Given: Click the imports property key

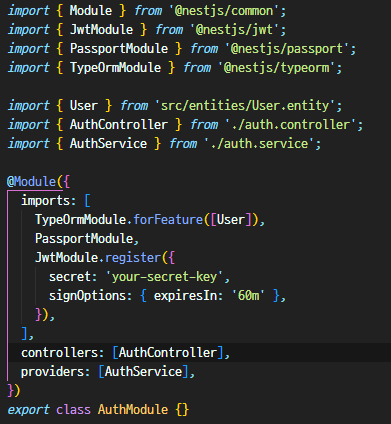Looking at the screenshot, I should coord(45,201).
